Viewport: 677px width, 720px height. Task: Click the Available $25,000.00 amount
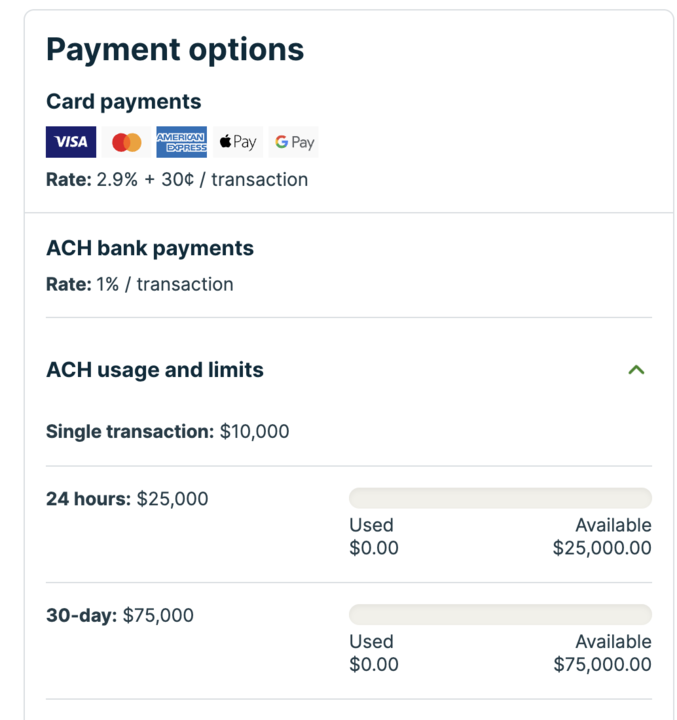click(x=602, y=548)
